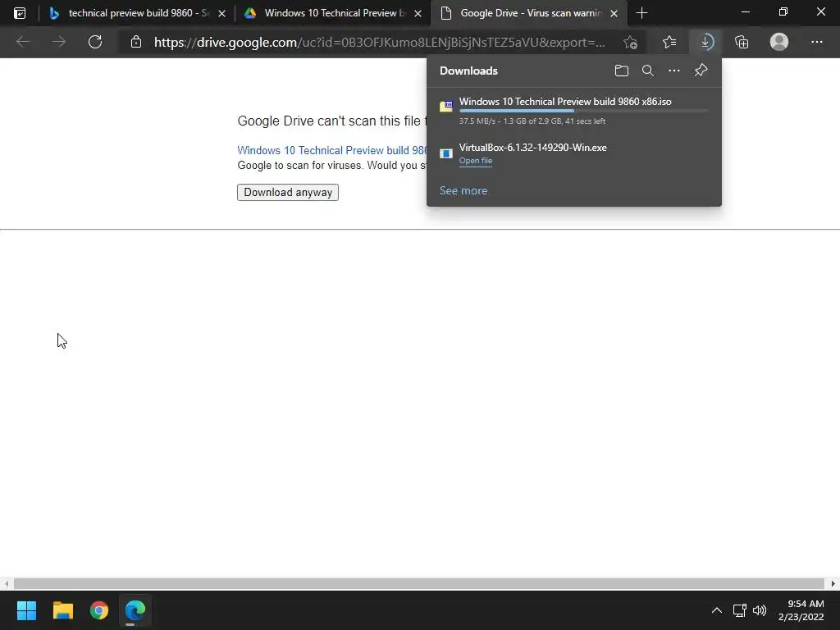Open the volume tray icon
Screen dimensions: 840x630
[x=759, y=610]
